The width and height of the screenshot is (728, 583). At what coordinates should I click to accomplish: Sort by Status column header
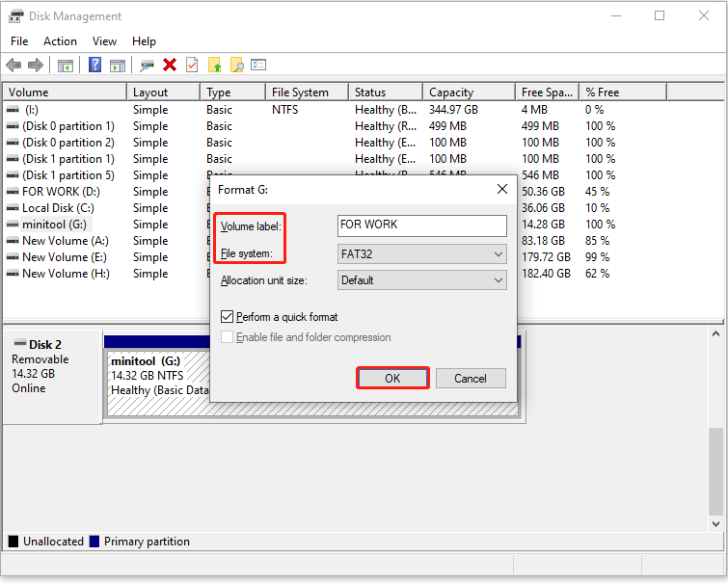tap(386, 92)
